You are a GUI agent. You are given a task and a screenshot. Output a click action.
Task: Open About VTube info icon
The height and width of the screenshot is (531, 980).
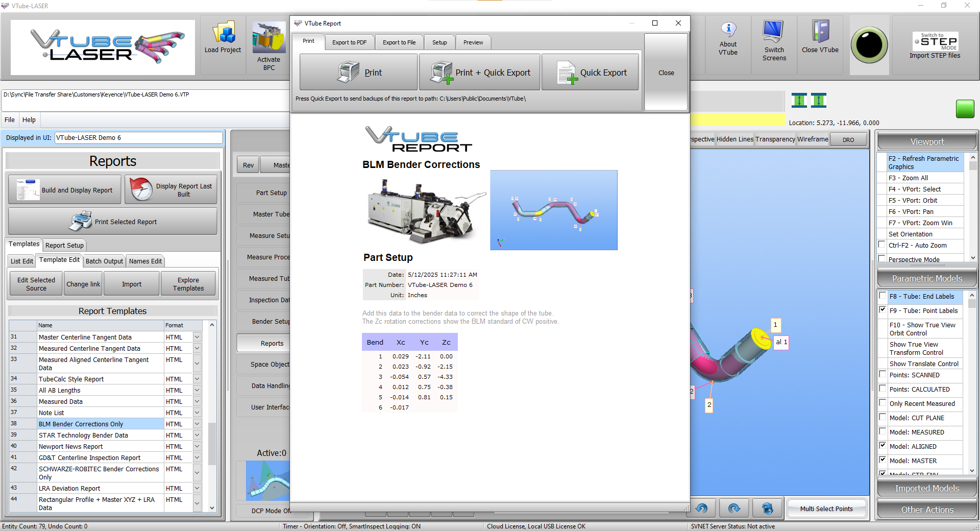[728, 30]
